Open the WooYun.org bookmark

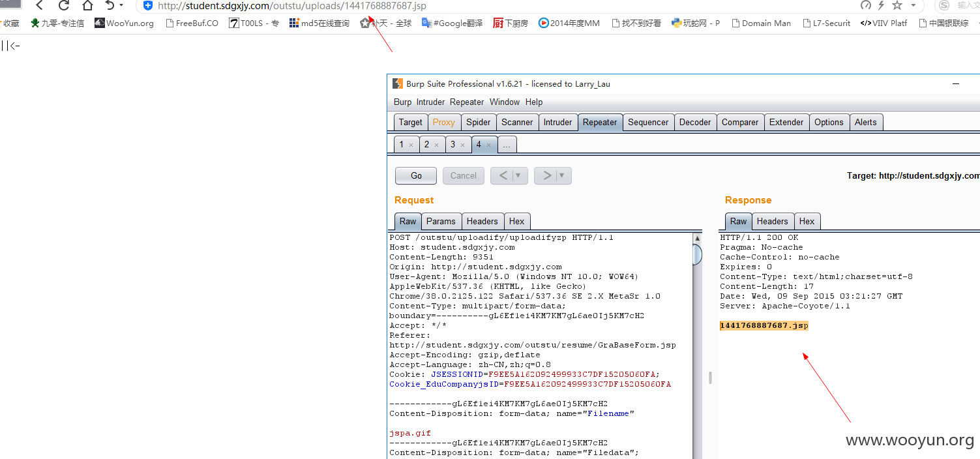click(125, 23)
